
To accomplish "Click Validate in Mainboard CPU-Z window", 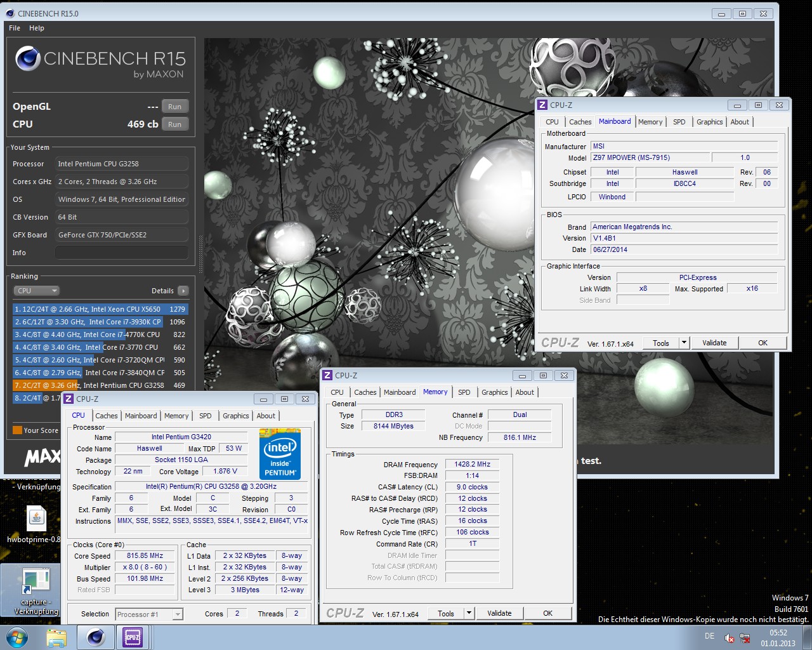I will (x=714, y=343).
